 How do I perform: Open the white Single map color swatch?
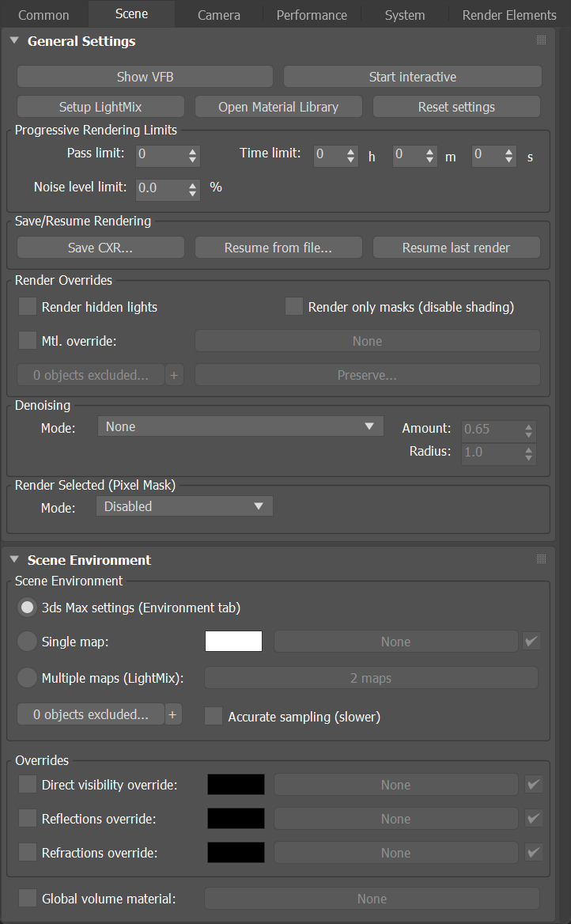point(233,641)
